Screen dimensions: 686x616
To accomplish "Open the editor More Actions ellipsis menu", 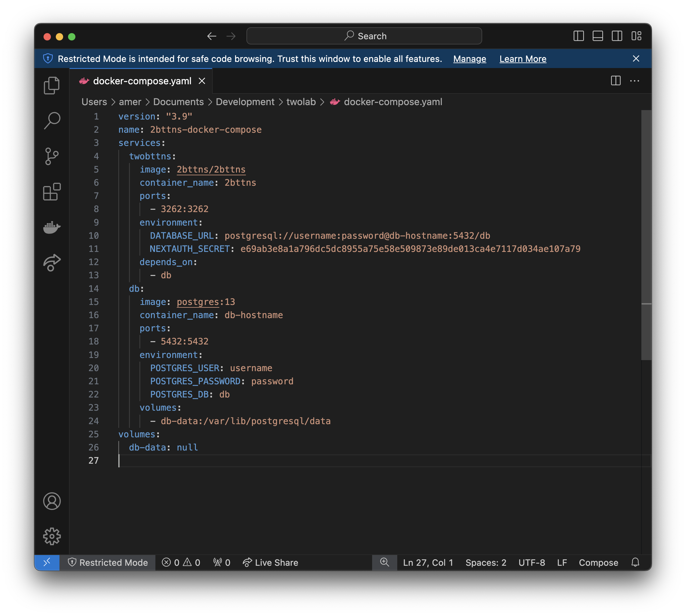I will click(634, 81).
